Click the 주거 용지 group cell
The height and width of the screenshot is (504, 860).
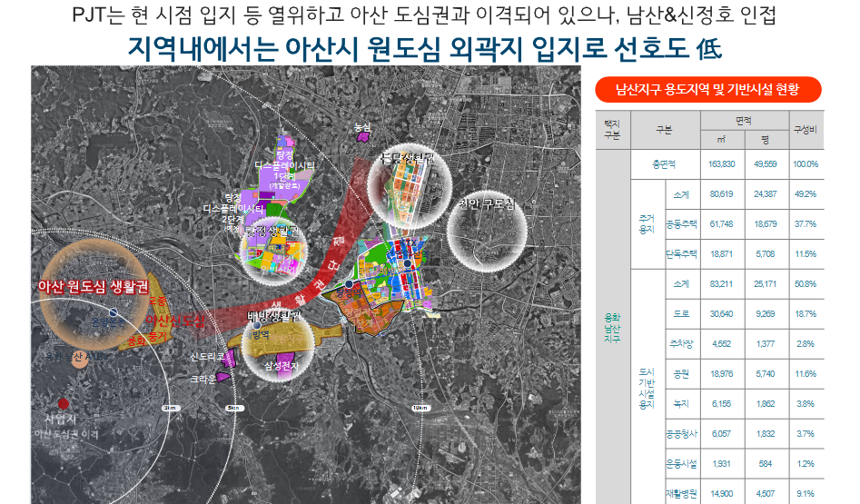pos(647,223)
